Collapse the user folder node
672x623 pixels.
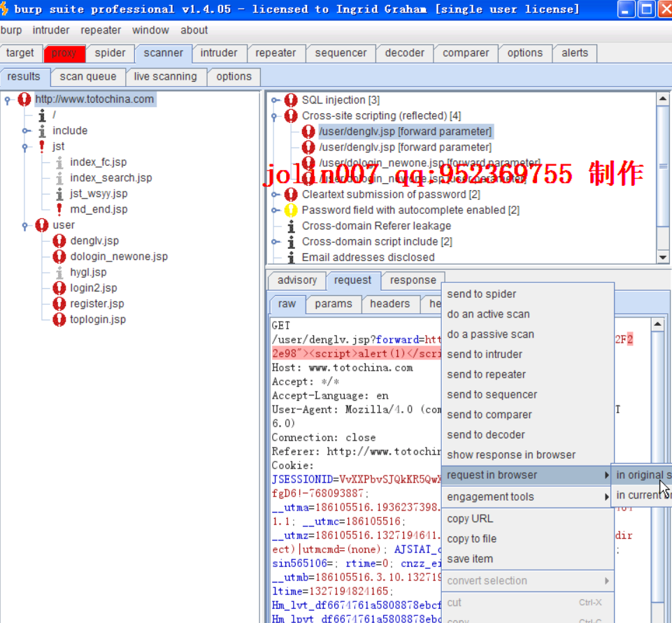(x=25, y=225)
